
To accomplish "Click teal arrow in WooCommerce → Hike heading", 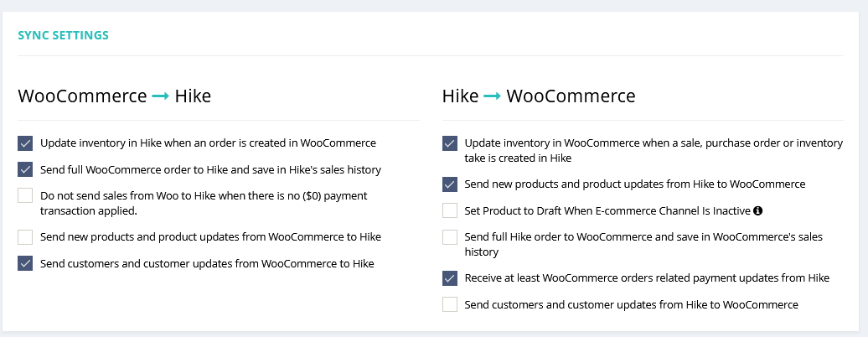I will (161, 96).
